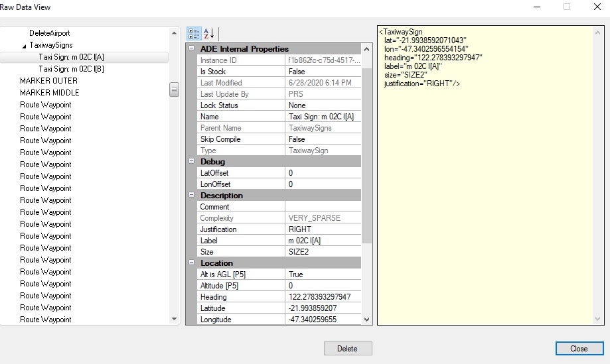The image size is (610, 364).
Task: Toggle Alt is AGL True value
Action: tap(323, 274)
